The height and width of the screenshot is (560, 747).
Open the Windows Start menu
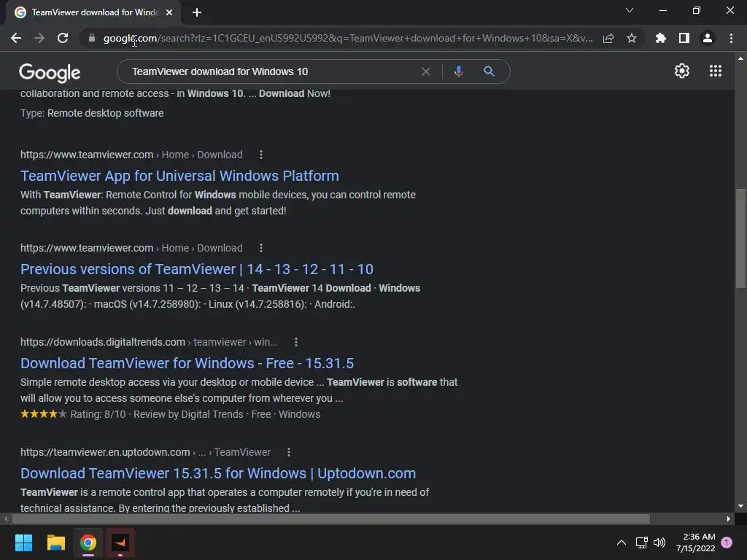coord(23,542)
